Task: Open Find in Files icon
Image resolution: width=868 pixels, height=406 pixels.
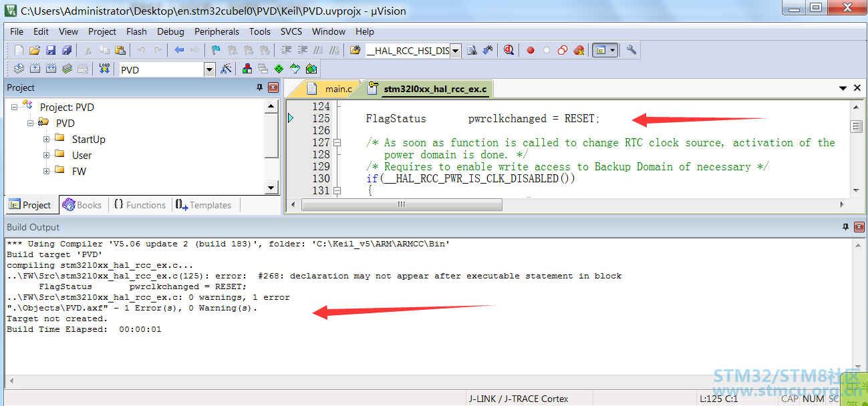Action: click(355, 50)
